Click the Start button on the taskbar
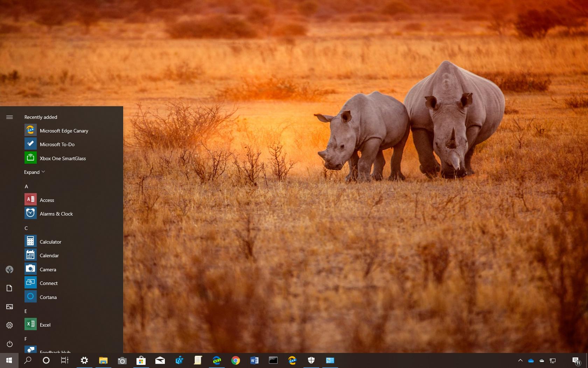The width and height of the screenshot is (588, 368). click(8, 360)
